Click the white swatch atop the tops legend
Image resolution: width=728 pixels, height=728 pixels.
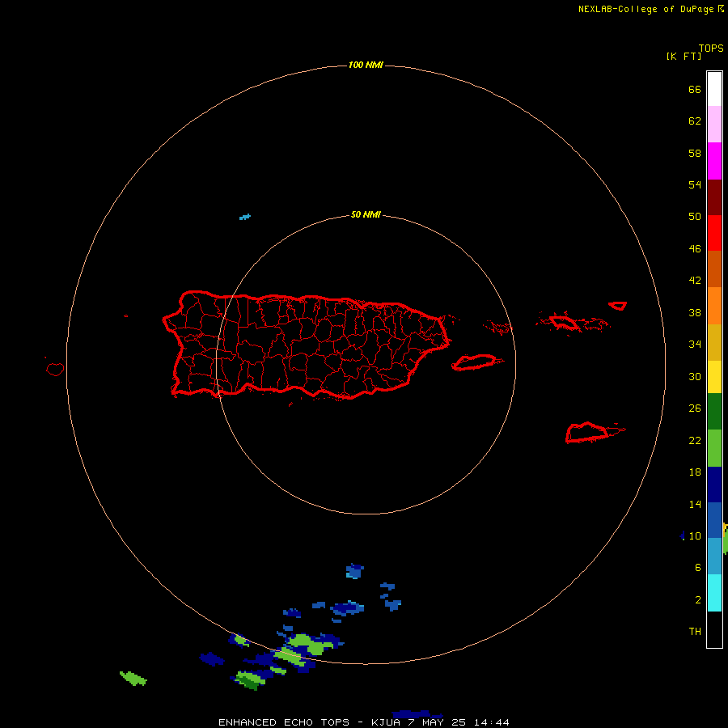pyautogui.click(x=714, y=89)
